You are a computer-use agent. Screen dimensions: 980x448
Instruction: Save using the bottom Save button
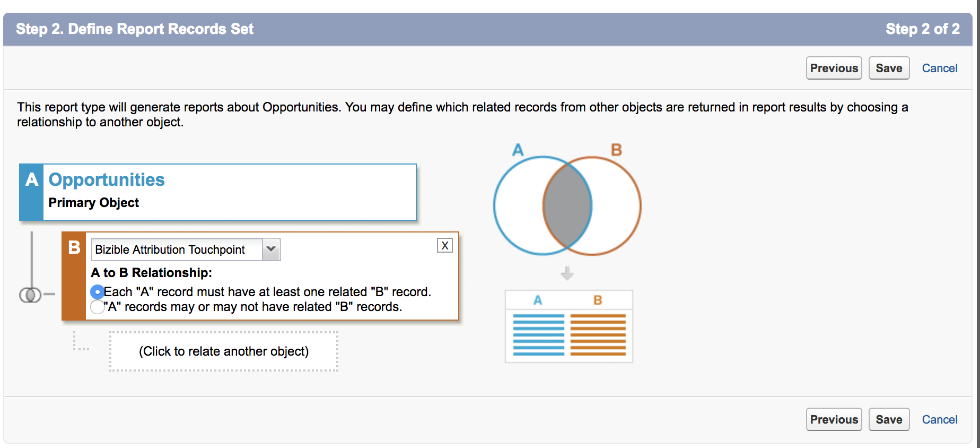point(889,419)
